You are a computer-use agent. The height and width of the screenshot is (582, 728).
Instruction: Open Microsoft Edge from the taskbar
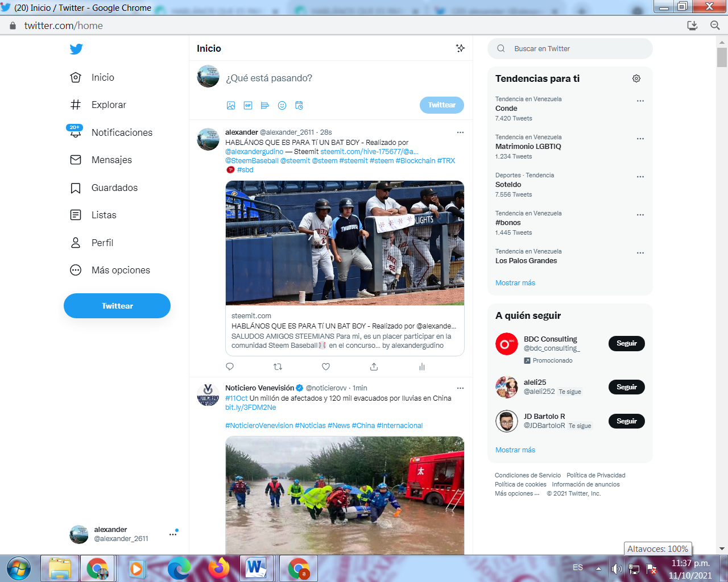click(179, 569)
